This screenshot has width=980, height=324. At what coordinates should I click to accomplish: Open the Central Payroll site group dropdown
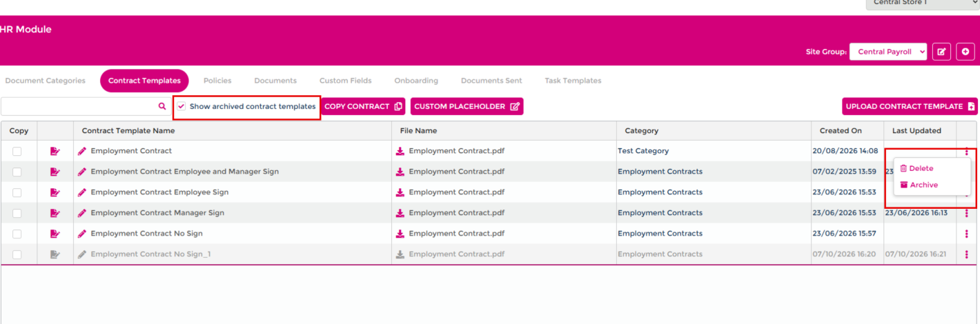[888, 52]
